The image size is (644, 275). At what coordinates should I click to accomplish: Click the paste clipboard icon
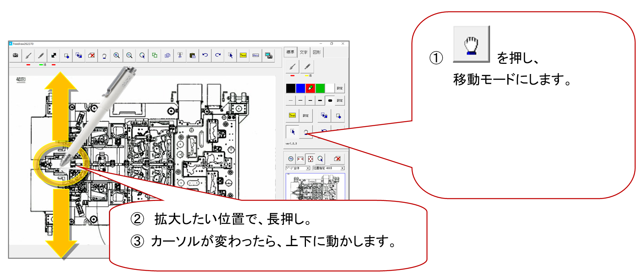tap(192, 56)
